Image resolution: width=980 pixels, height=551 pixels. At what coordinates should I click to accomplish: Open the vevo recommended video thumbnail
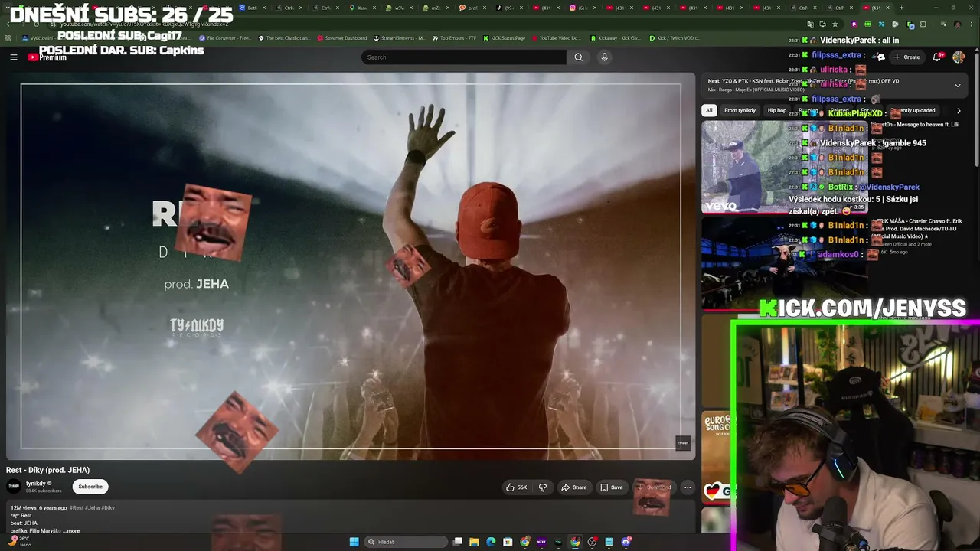[785, 167]
